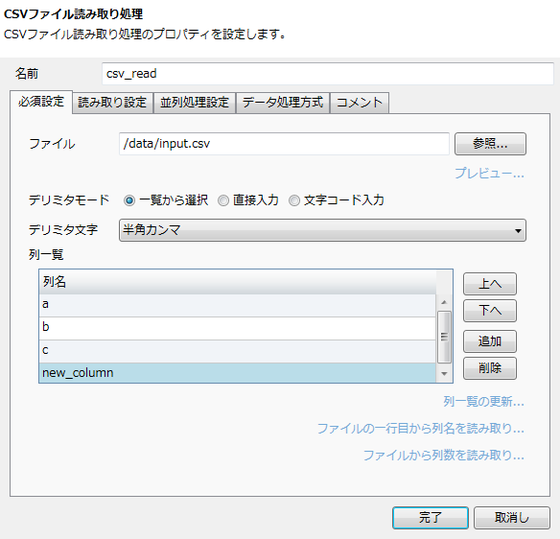The image size is (560, 539).
Task: Select the 直接入力 delimiter mode
Action: pyautogui.click(x=223, y=200)
